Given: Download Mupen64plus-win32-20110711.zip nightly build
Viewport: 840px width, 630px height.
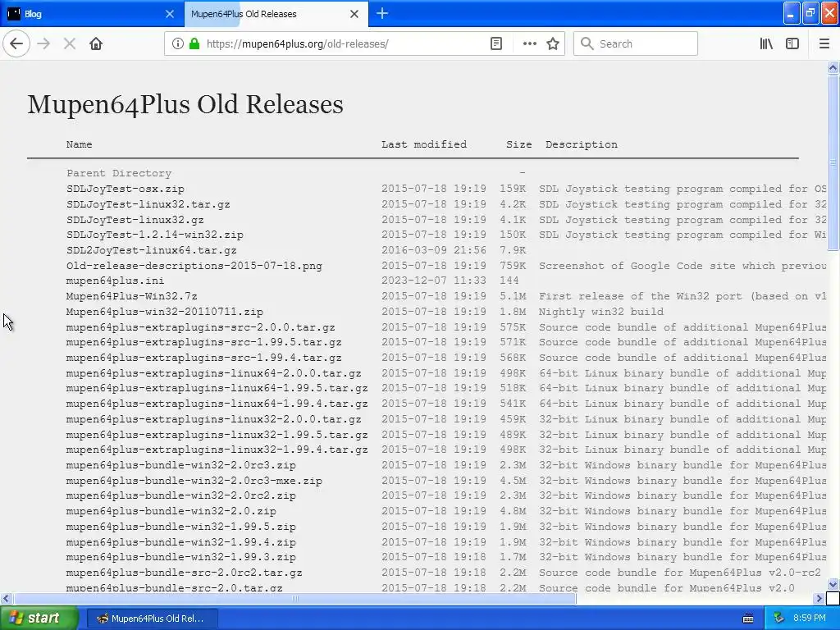Looking at the screenshot, I should tap(164, 312).
